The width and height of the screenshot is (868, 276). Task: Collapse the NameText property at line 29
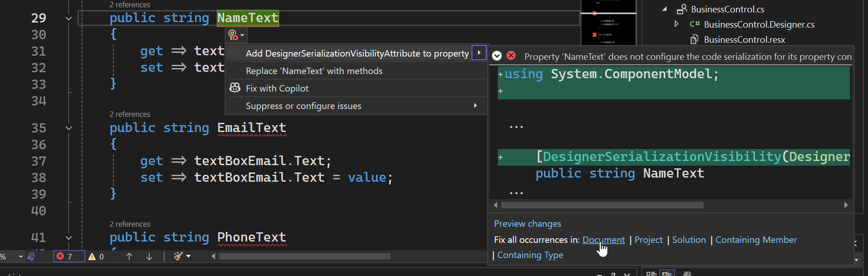(69, 18)
